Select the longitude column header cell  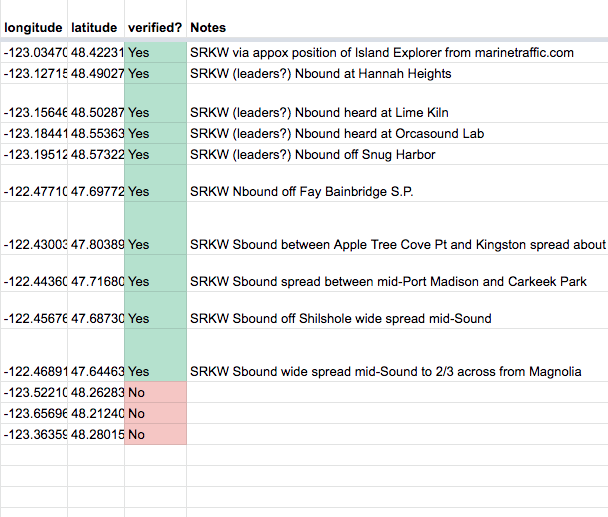(x=34, y=19)
